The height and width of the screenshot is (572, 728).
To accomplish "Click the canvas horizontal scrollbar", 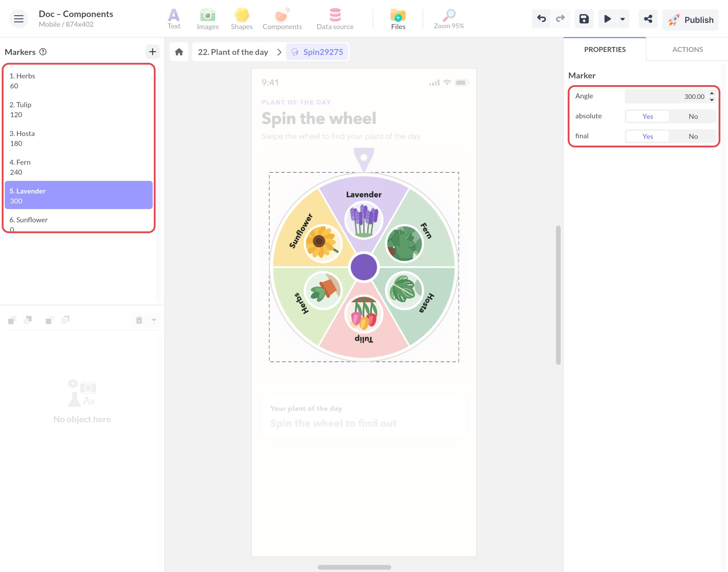I will tap(354, 567).
